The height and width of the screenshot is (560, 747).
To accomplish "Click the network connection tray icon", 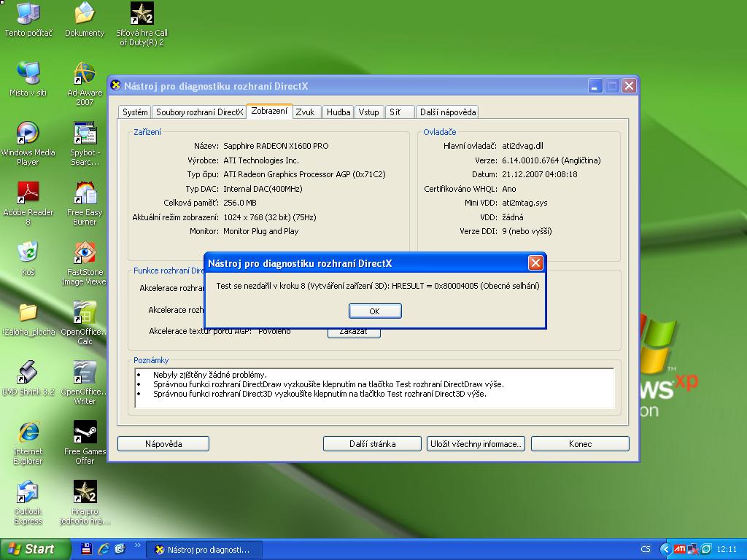I will (693, 550).
